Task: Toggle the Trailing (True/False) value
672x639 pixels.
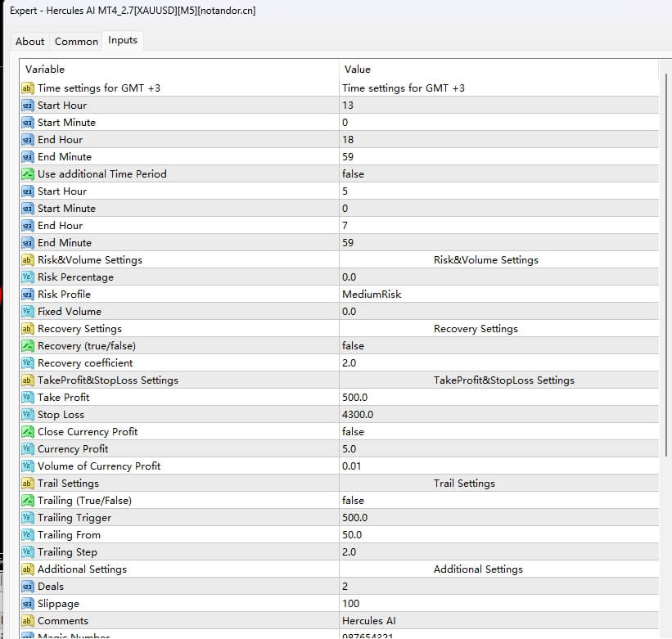Action: coord(354,501)
